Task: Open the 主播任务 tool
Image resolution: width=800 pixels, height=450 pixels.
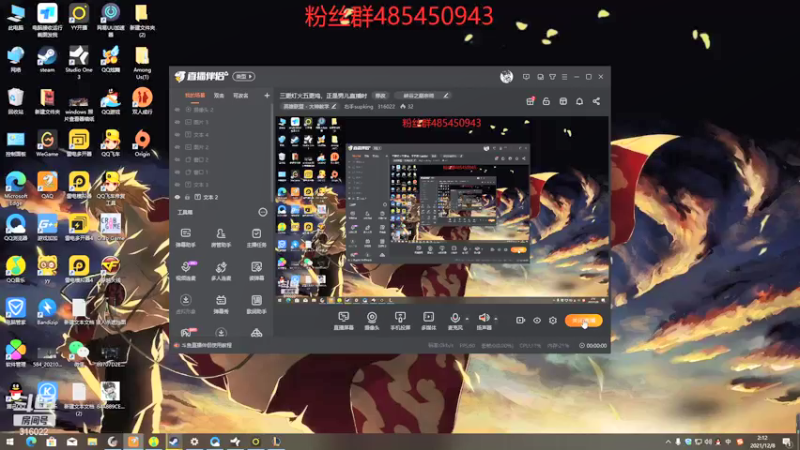Action: [256, 237]
